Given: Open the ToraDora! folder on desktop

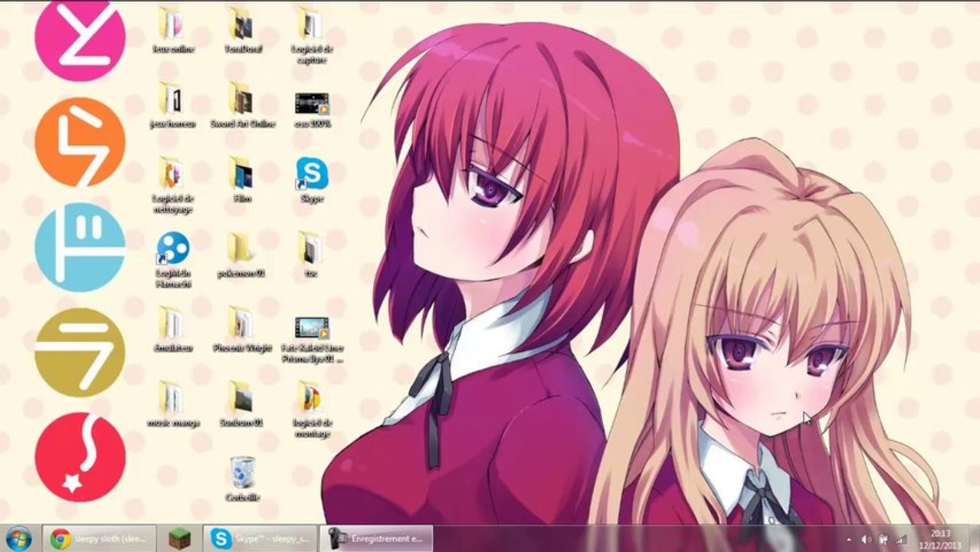Looking at the screenshot, I should click(x=243, y=31).
